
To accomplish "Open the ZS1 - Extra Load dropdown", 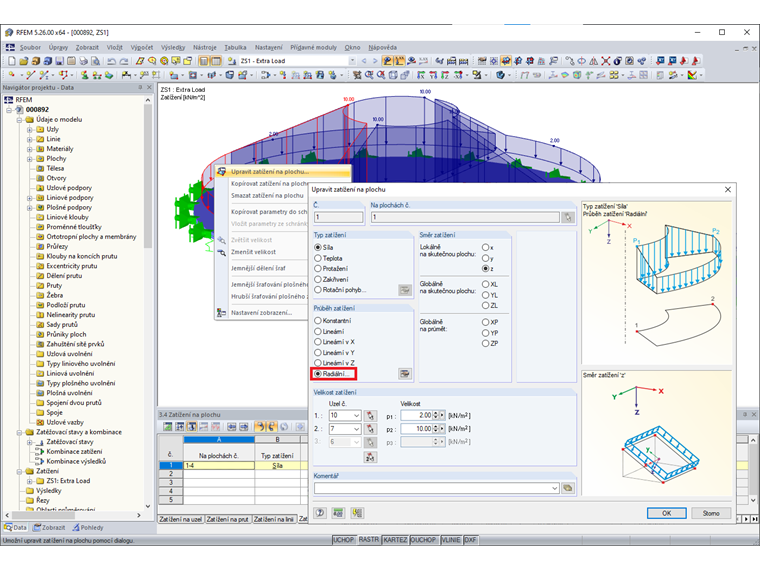I will [x=352, y=61].
